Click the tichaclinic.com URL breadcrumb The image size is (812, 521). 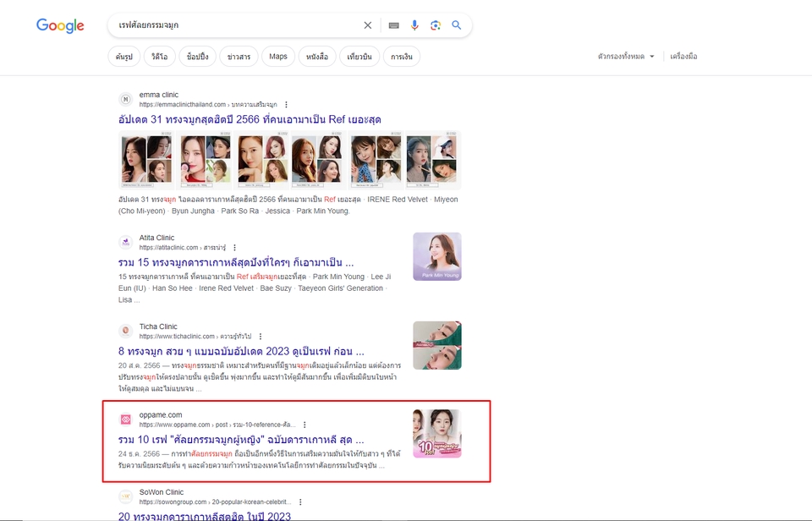195,336
